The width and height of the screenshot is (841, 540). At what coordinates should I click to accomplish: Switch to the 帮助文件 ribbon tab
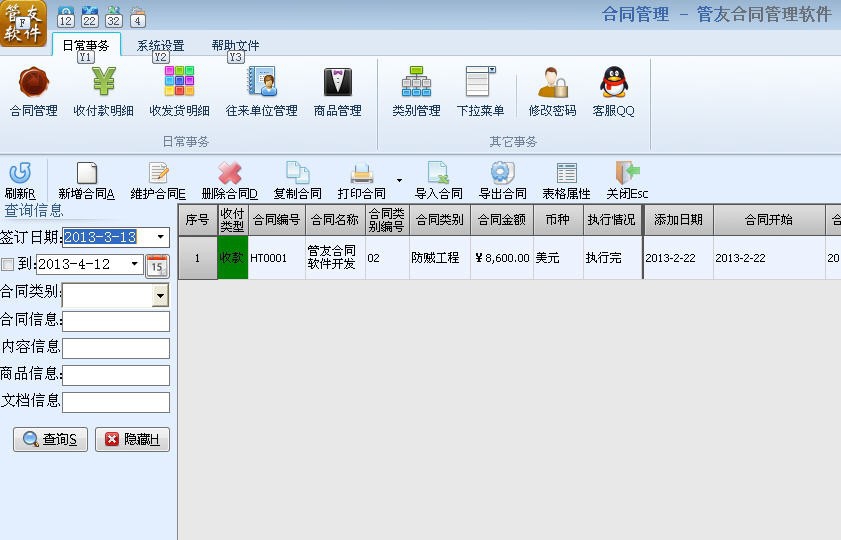(235, 45)
